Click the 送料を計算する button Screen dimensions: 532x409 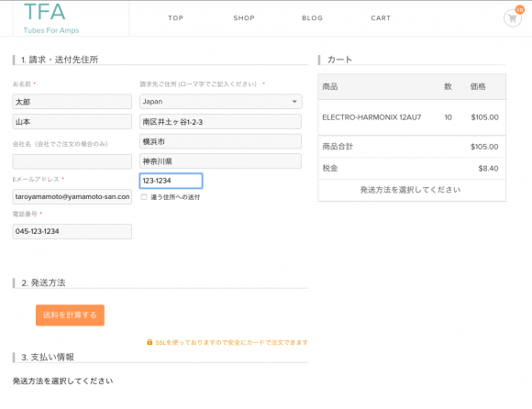(x=70, y=315)
